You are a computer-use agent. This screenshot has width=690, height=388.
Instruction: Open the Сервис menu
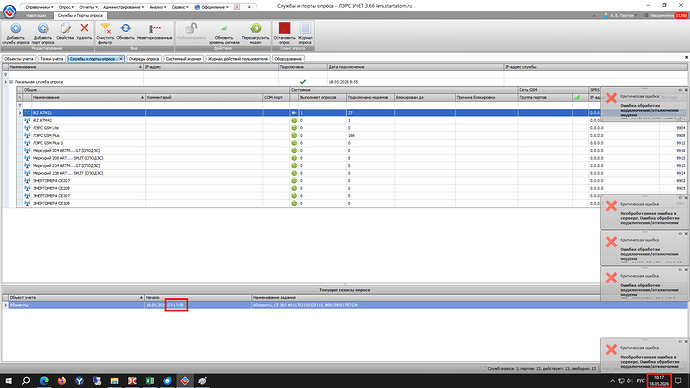click(x=180, y=7)
